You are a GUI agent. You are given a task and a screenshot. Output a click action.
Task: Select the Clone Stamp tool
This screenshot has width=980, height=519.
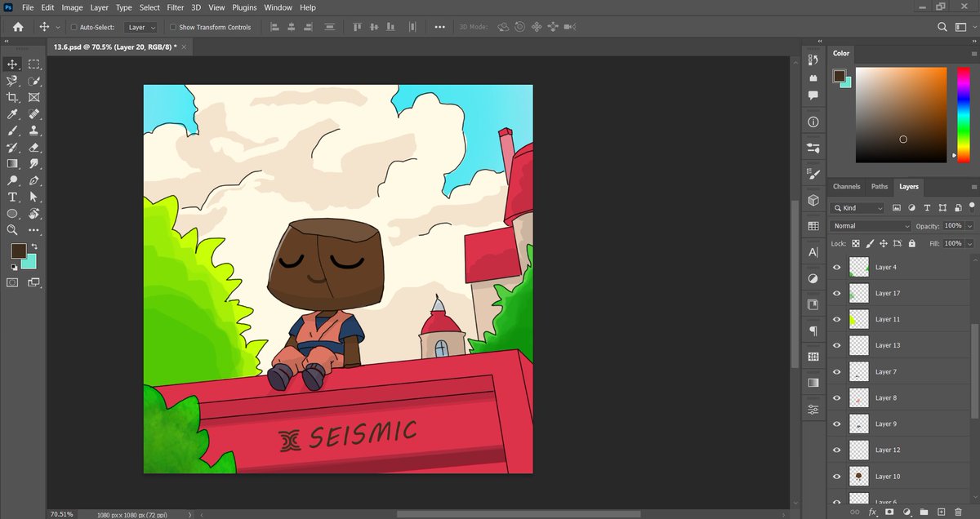(34, 131)
